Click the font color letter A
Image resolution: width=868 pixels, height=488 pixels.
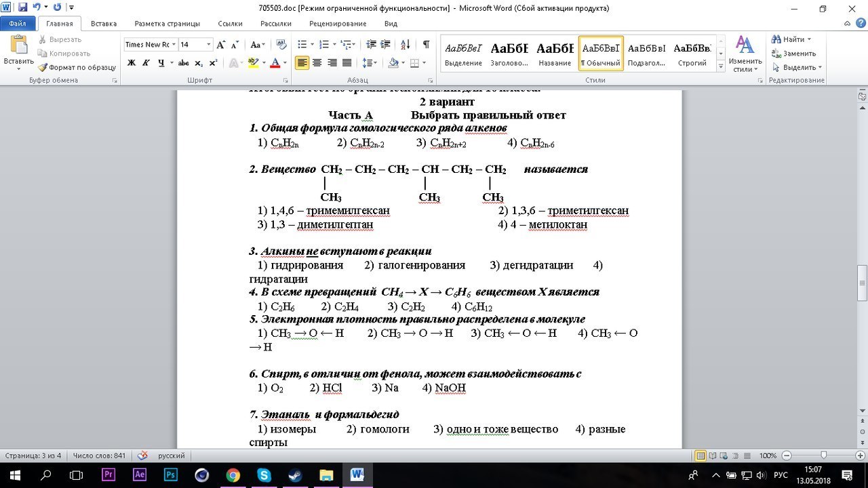pos(274,63)
